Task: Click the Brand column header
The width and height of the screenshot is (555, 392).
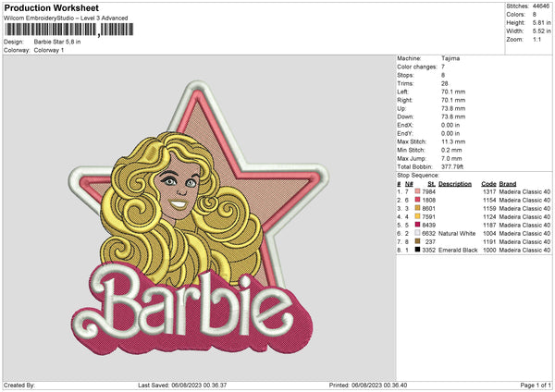Action: click(508, 183)
